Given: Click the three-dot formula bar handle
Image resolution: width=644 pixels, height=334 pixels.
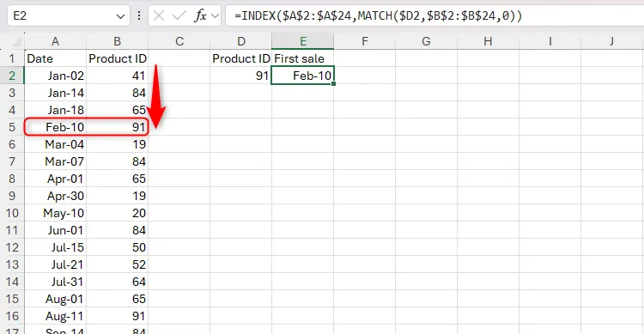Looking at the screenshot, I should 139,16.
